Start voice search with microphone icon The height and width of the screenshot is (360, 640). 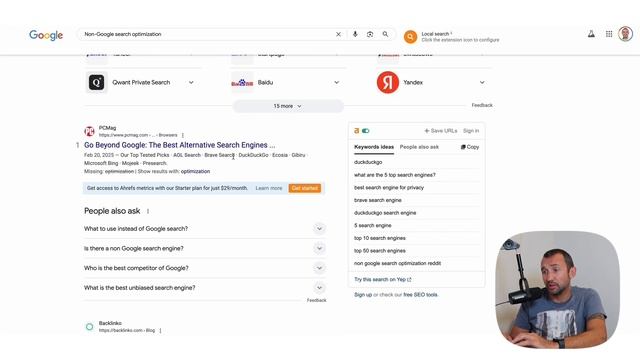coord(355,34)
